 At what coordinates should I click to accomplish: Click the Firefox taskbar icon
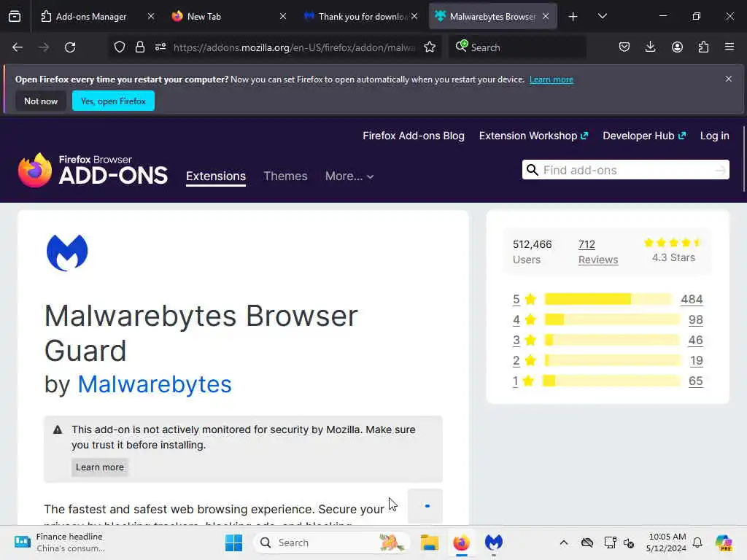click(462, 542)
